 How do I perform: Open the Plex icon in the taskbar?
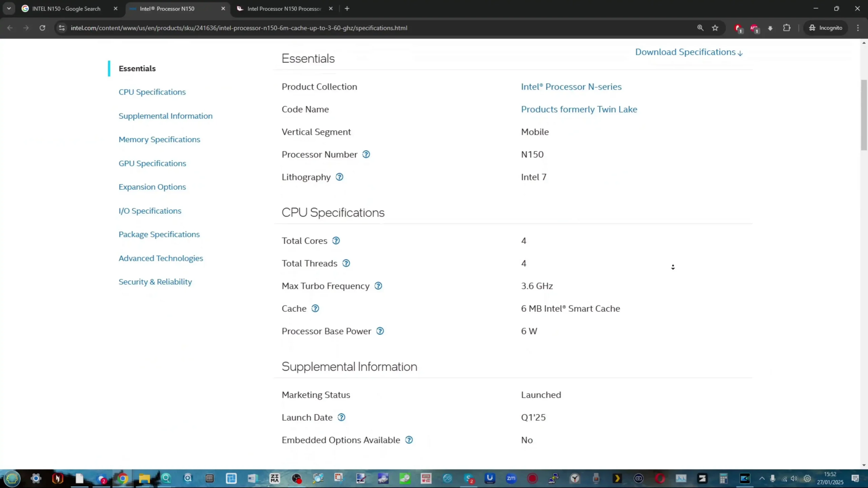(x=617, y=479)
